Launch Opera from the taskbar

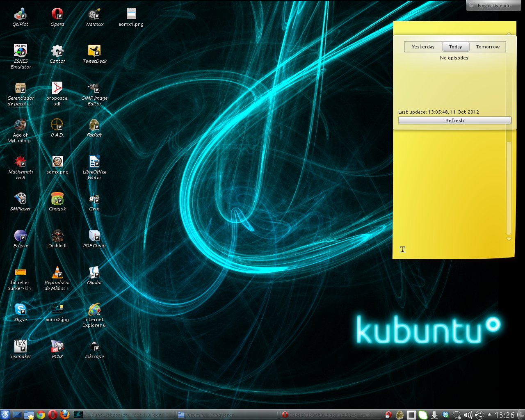tap(52, 415)
